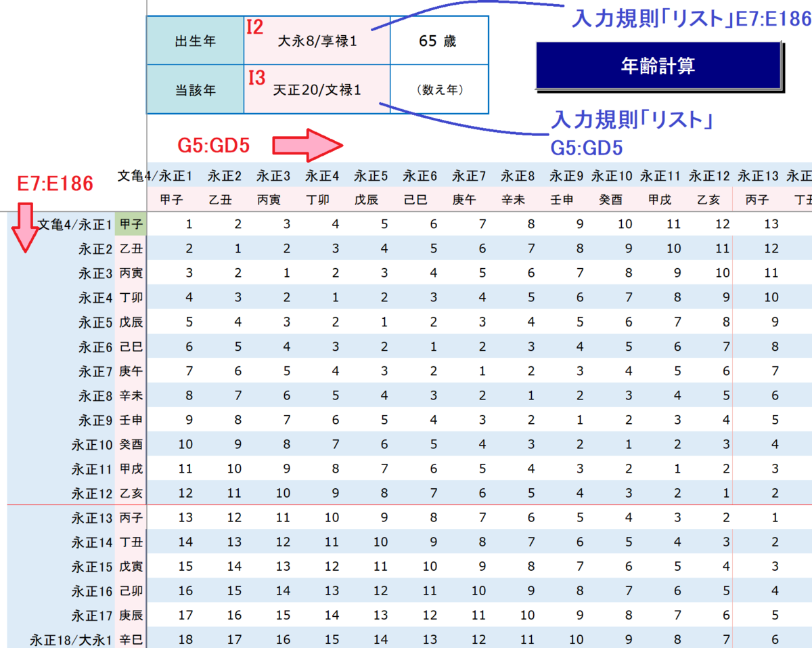This screenshot has height=648, width=812.
Task: Select the 戊辰 cell in the column header row
Action: click(368, 200)
